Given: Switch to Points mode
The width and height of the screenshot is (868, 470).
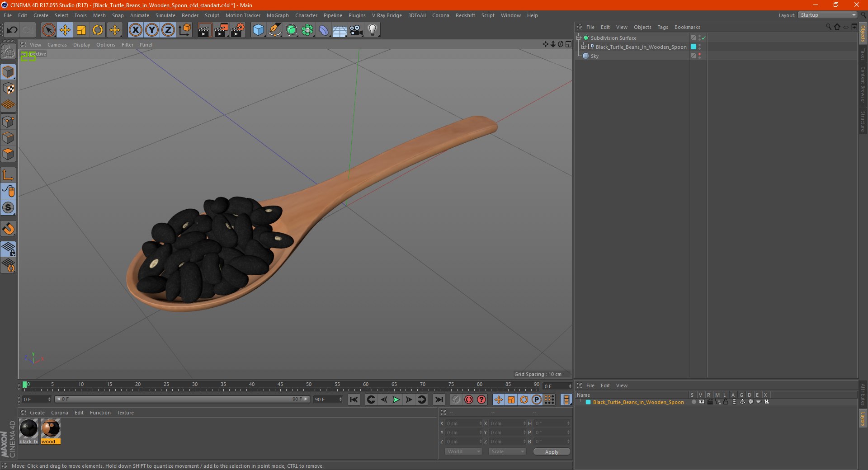Looking at the screenshot, I should pos(8,122).
